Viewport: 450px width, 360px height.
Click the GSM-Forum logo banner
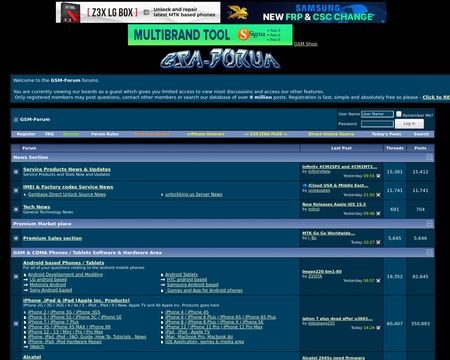coord(220,59)
